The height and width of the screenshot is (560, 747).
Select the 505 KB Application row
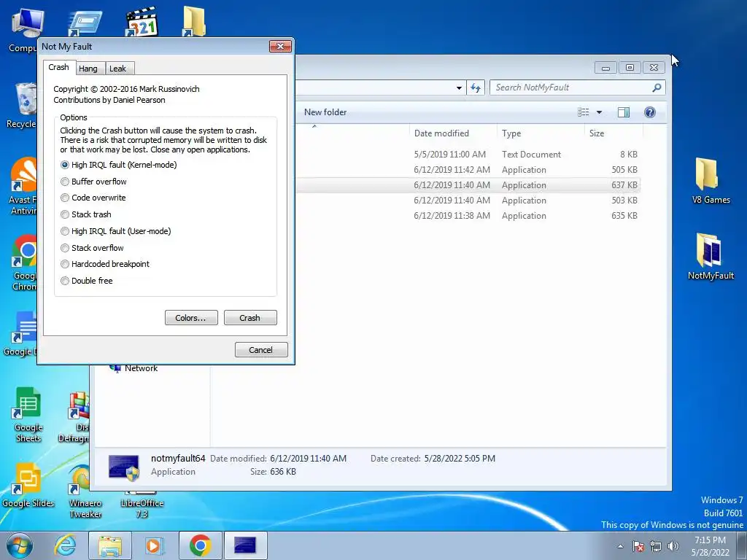point(467,169)
